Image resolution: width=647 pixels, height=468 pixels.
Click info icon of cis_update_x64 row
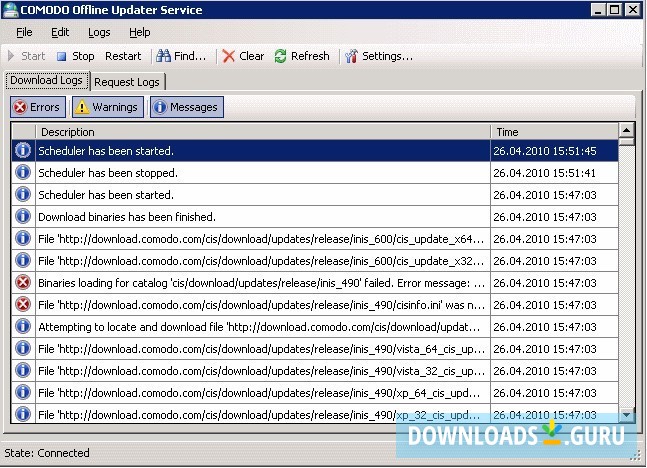(x=23, y=238)
